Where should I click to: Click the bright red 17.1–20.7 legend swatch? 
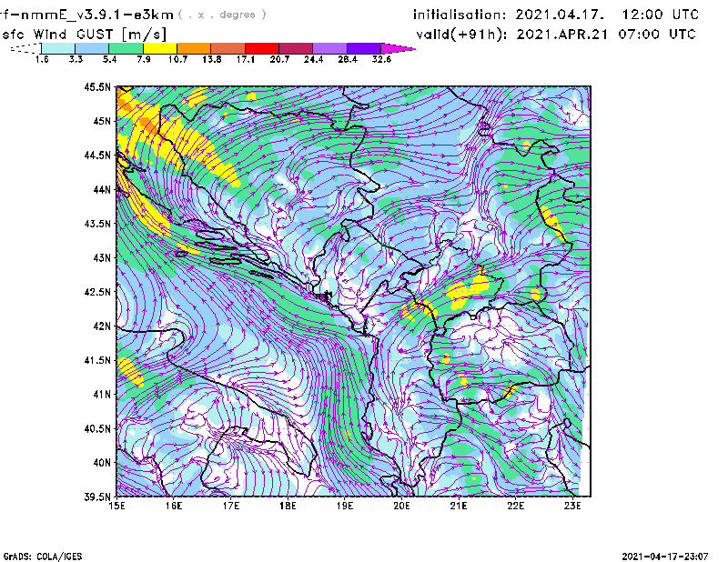pyautogui.click(x=262, y=48)
